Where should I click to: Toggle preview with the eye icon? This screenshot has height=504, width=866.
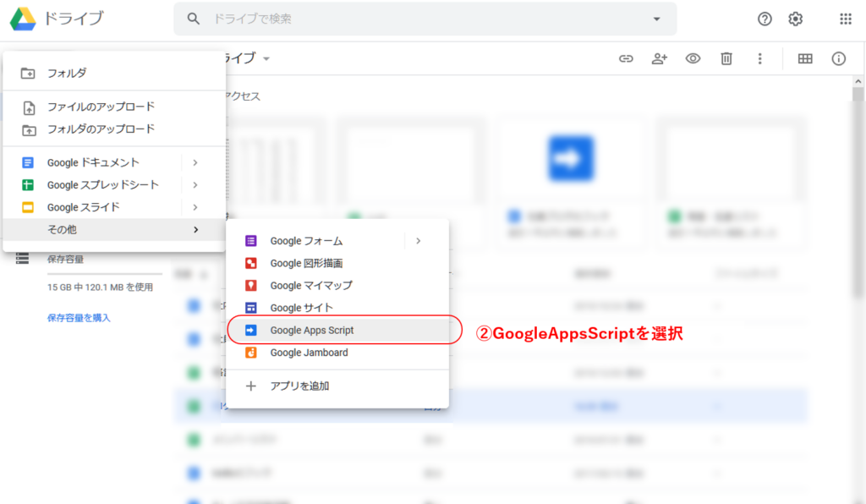coord(693,58)
